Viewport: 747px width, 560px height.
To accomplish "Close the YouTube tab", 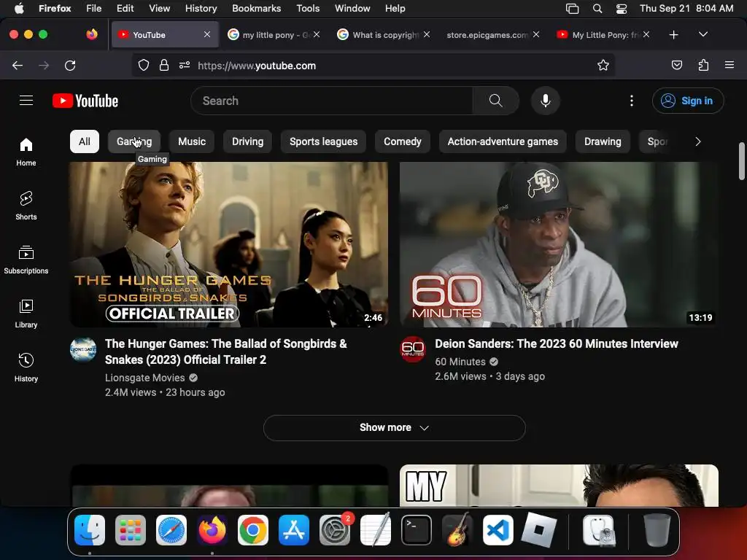I will [x=207, y=34].
